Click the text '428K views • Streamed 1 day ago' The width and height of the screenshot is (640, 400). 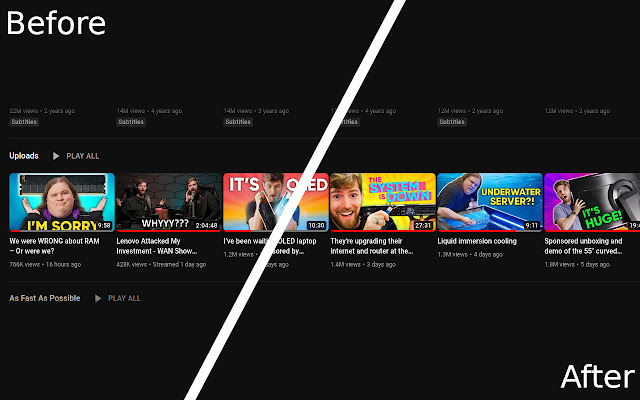point(161,264)
